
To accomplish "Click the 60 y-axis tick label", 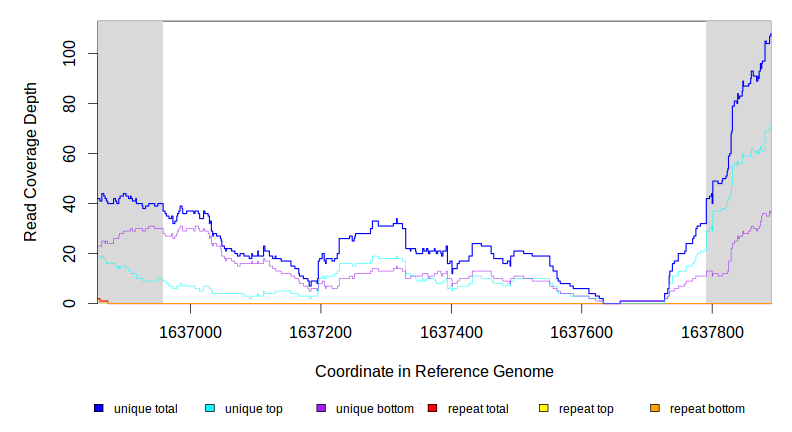I will coord(69,153).
